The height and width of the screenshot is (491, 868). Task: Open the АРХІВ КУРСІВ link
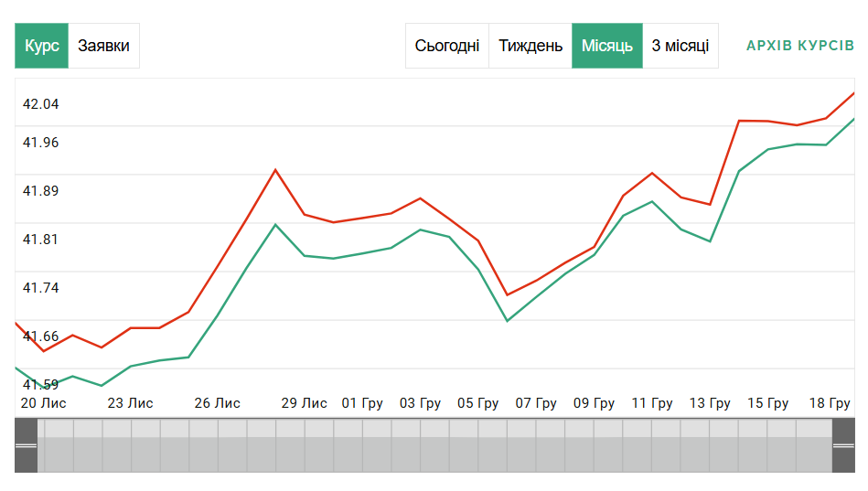click(x=800, y=46)
